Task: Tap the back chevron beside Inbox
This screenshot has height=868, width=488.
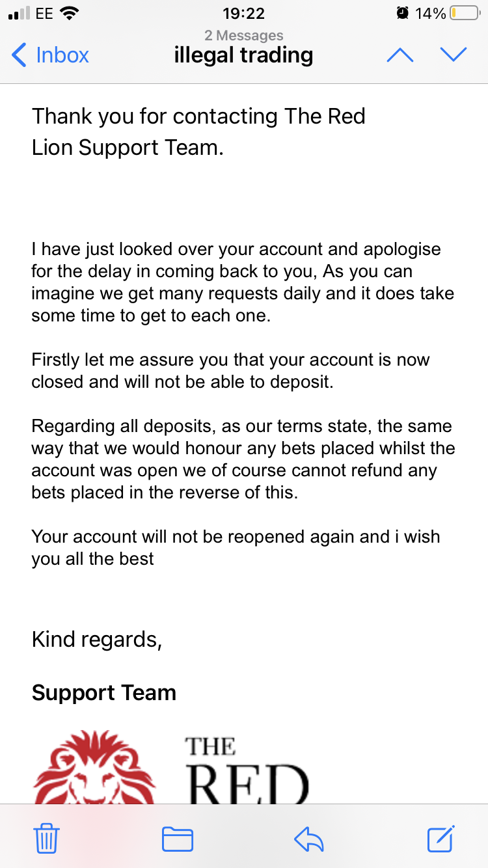Action: 19,55
